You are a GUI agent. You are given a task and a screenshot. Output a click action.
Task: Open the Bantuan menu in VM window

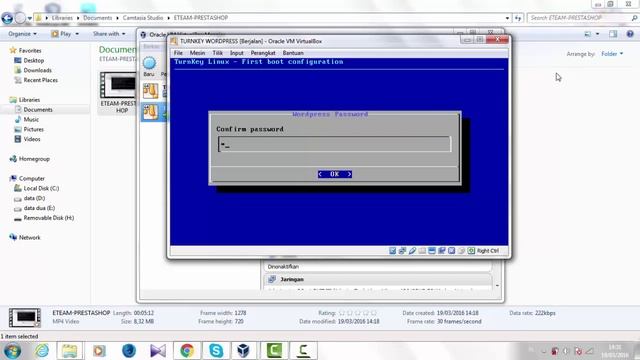point(293,53)
